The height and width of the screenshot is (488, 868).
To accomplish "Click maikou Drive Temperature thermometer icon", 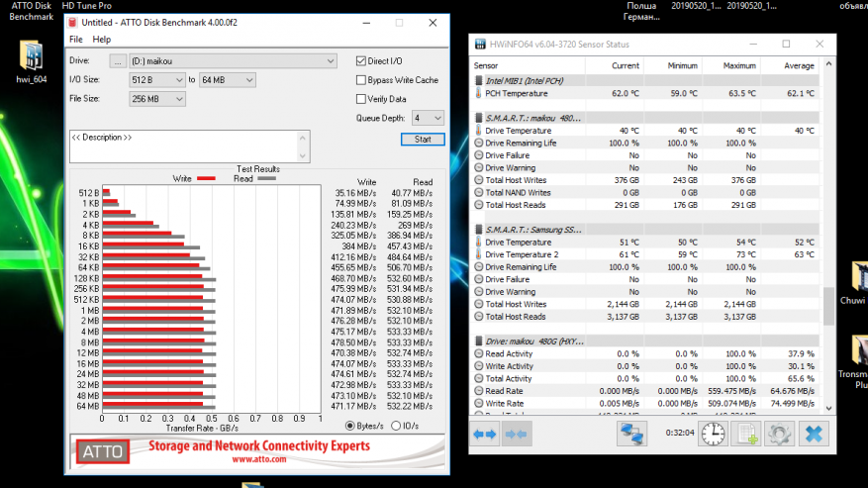I will click(478, 131).
